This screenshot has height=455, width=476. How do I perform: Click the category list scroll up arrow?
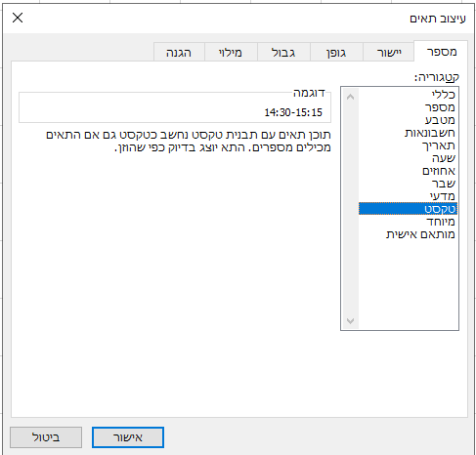click(350, 97)
